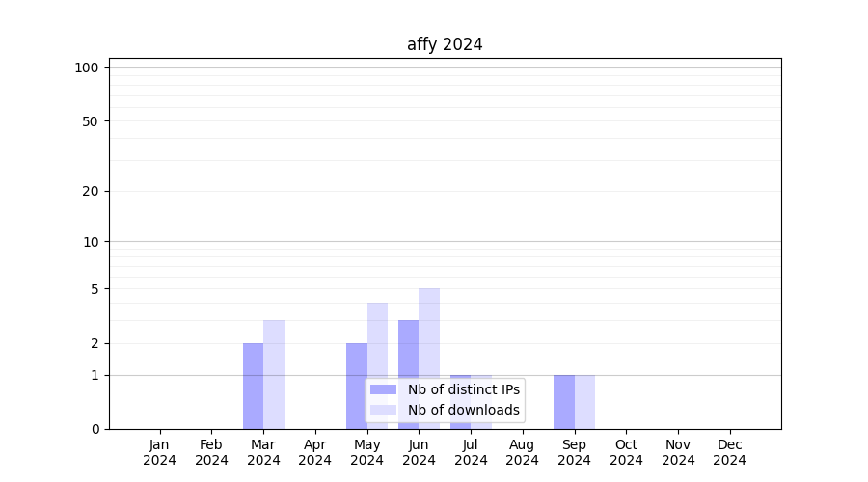Select the June distinct IPs bar
The height and width of the screenshot is (482, 868).
pyautogui.click(x=408, y=352)
